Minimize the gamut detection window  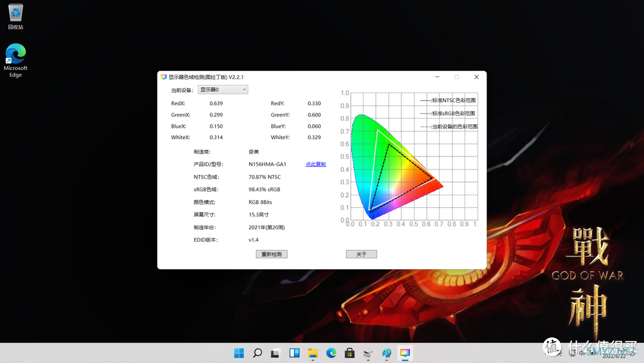point(438,77)
